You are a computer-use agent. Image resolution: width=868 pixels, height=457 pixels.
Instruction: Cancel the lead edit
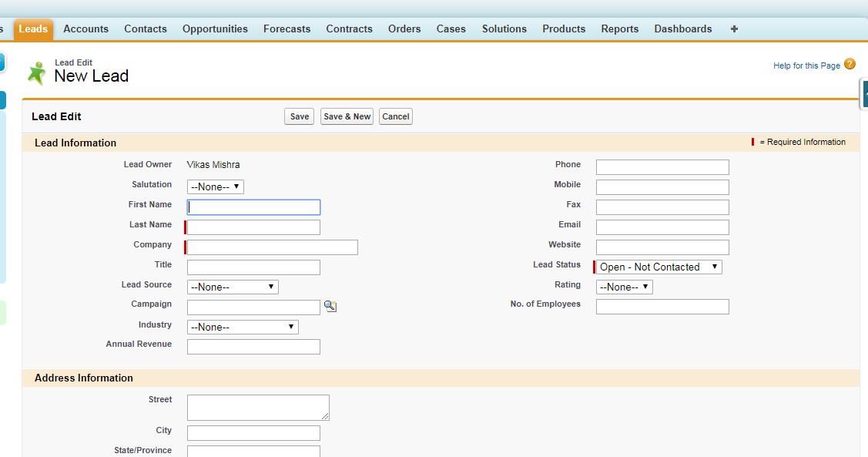(x=395, y=117)
